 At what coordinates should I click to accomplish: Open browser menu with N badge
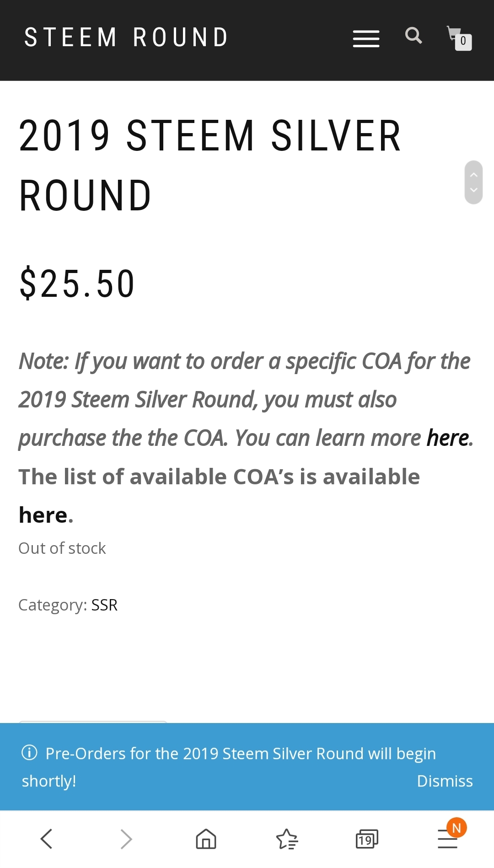[448, 838]
